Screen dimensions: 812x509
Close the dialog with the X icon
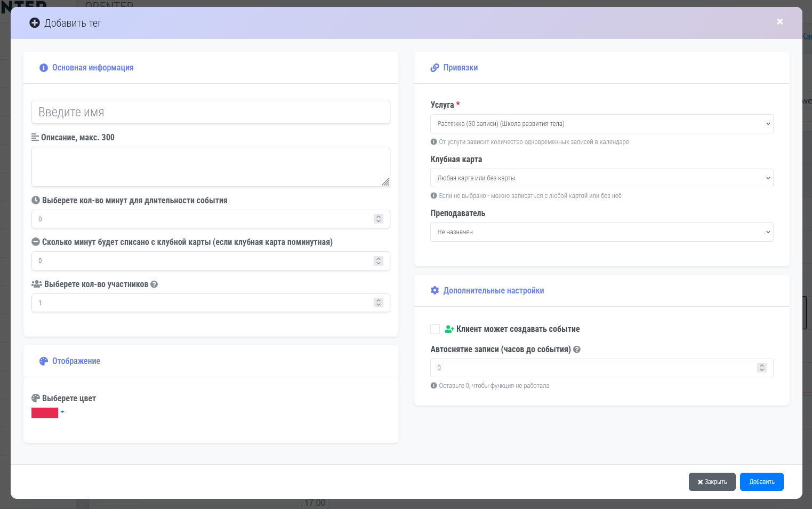[x=779, y=22]
